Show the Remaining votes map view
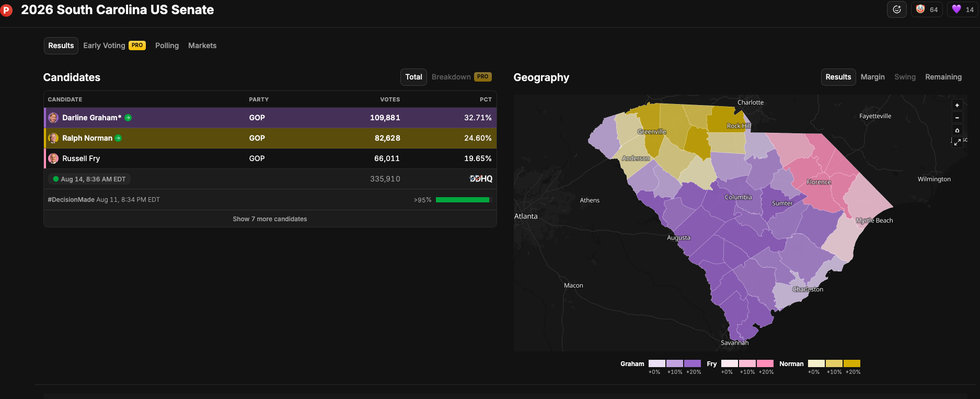The image size is (980, 399). click(943, 77)
